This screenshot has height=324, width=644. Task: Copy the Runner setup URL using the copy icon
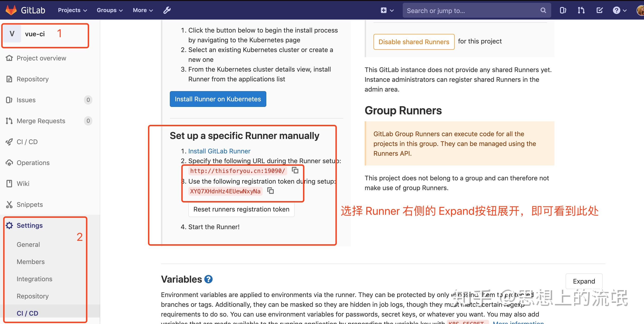click(x=295, y=171)
